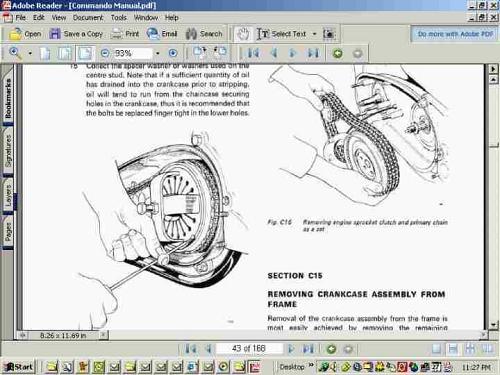Open the View menu

tap(59, 18)
